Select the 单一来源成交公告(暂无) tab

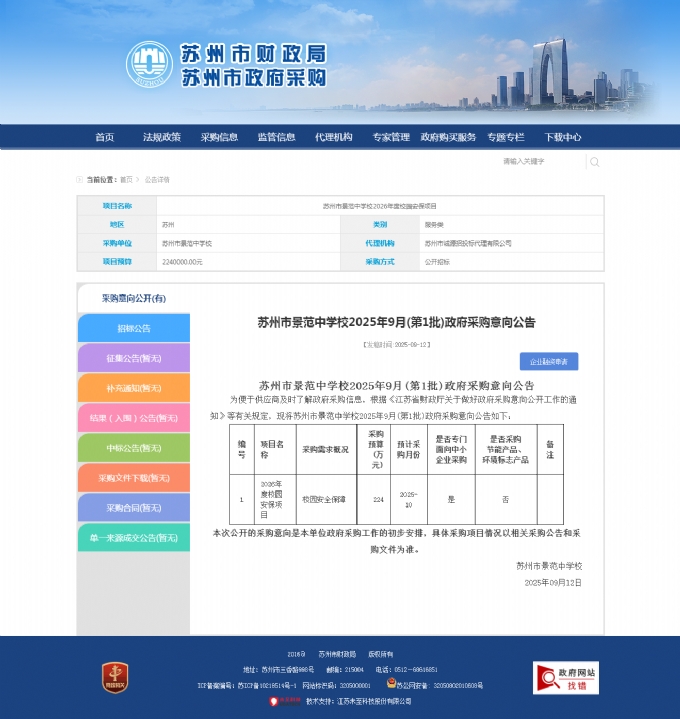coord(133,538)
